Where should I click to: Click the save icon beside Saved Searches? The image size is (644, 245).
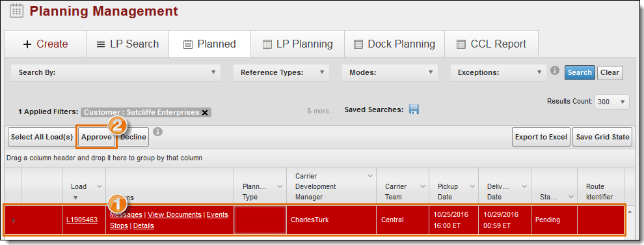point(414,109)
